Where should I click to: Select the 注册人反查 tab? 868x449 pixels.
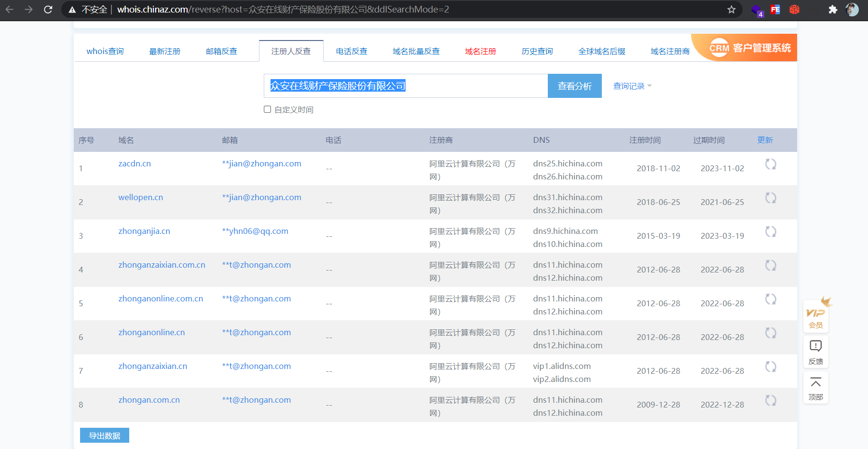[291, 51]
